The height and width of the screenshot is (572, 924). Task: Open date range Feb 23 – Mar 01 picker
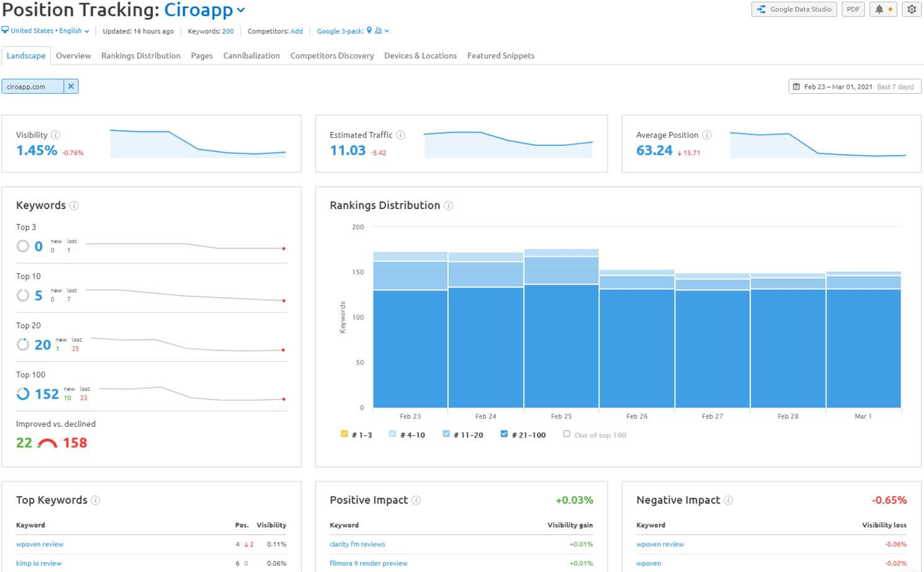point(854,87)
